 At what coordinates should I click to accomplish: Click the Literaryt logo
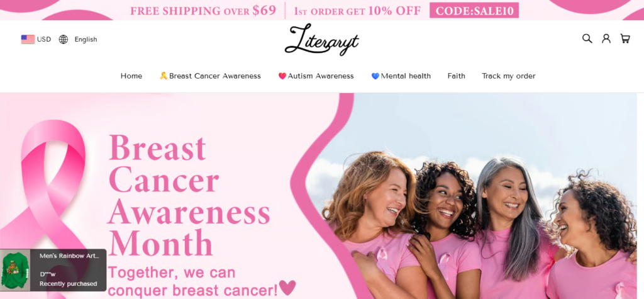[x=322, y=40]
